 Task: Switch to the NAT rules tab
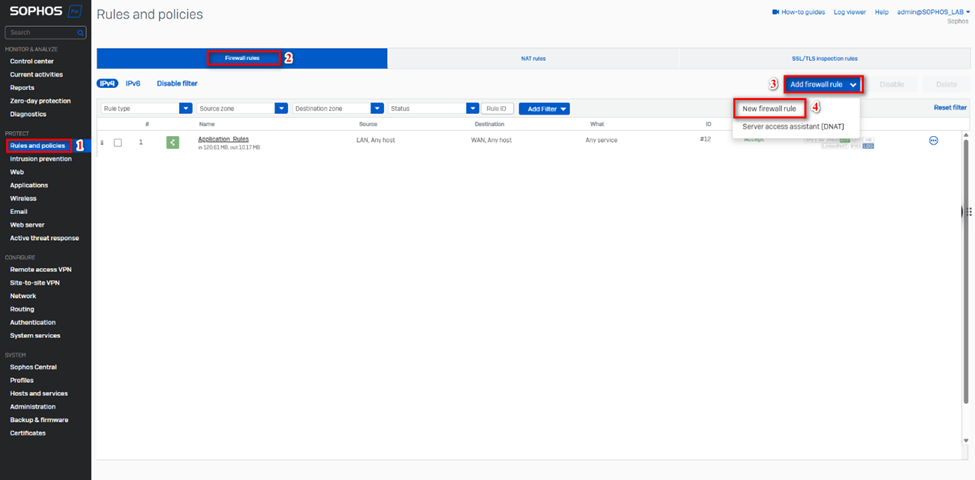point(533,59)
